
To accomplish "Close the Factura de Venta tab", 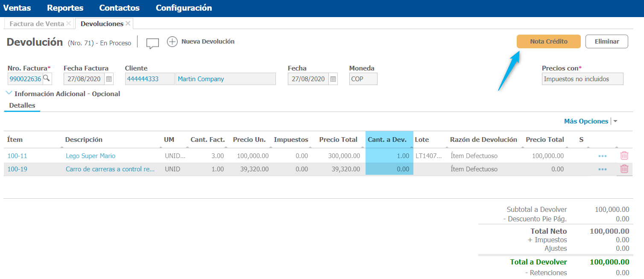I will tap(69, 23).
